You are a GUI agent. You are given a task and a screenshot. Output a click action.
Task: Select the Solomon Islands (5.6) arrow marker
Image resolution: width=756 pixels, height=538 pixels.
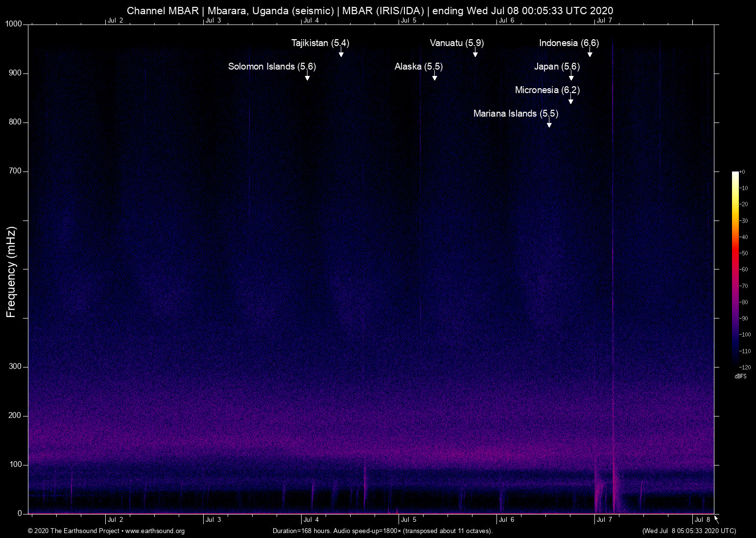pyautogui.click(x=307, y=77)
